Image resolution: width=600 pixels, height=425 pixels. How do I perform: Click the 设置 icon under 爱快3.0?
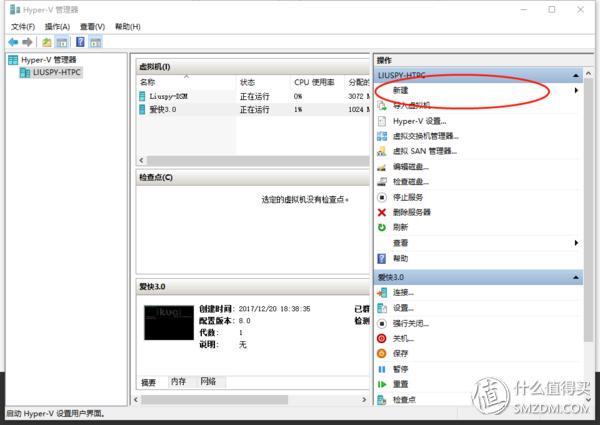point(382,308)
